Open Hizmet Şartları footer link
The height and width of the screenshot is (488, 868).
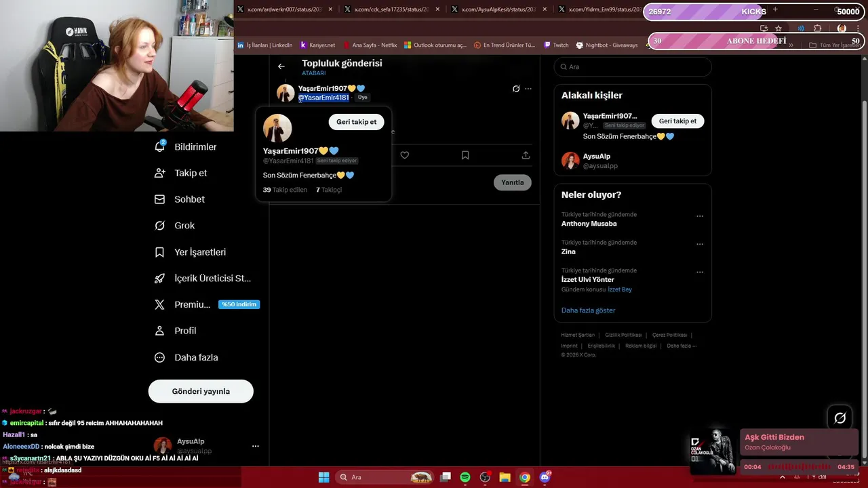click(578, 335)
